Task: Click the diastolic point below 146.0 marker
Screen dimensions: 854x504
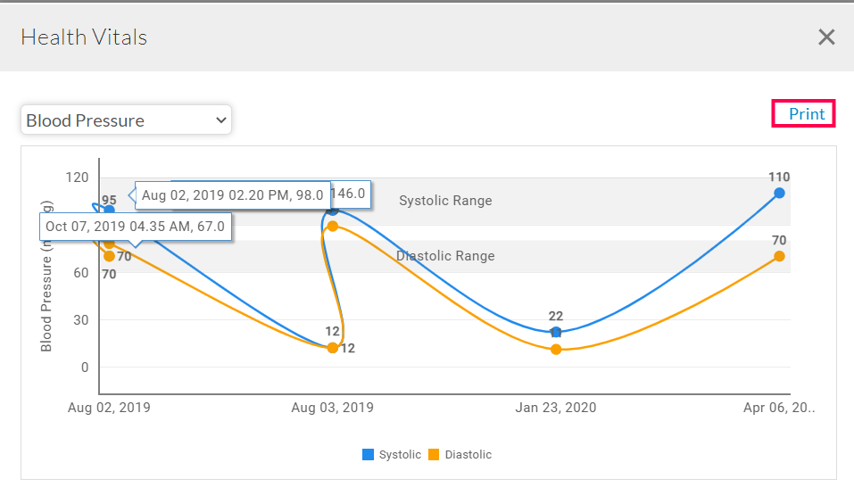Action: (333, 226)
